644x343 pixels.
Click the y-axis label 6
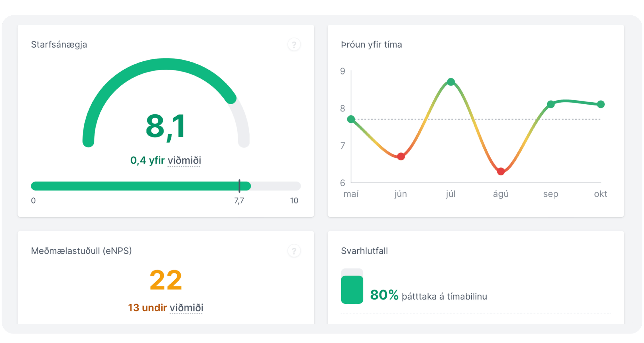coord(342,183)
